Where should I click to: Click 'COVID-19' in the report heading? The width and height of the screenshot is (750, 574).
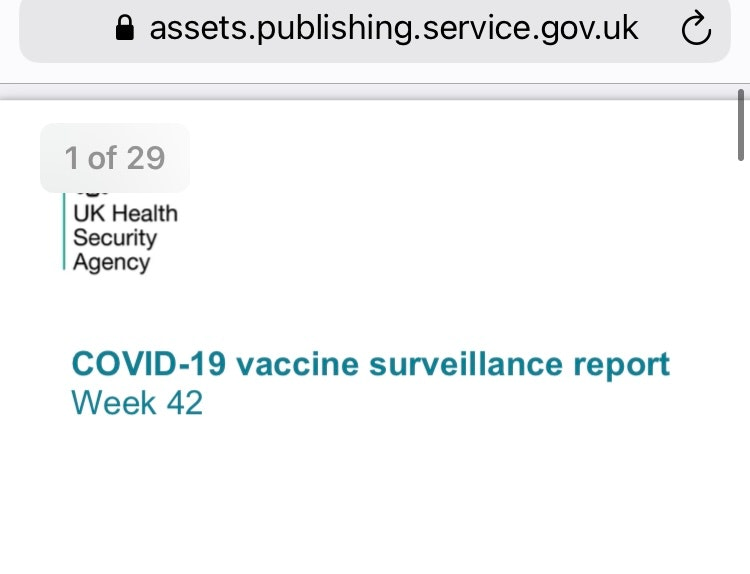149,364
